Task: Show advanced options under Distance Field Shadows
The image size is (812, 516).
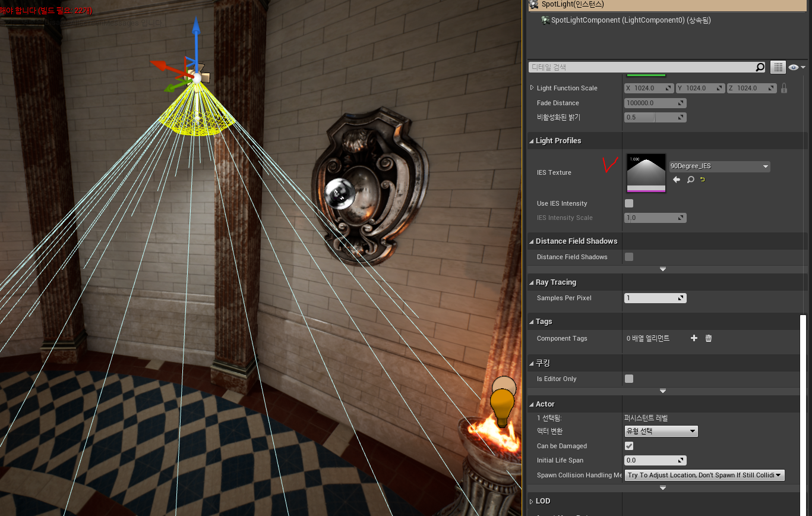Action: pos(663,269)
